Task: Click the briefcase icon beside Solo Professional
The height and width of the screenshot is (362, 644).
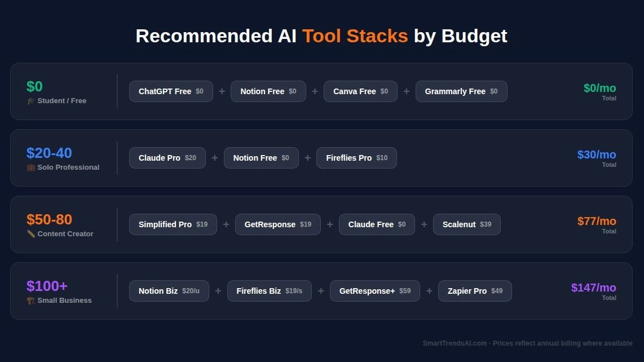Action: point(30,167)
